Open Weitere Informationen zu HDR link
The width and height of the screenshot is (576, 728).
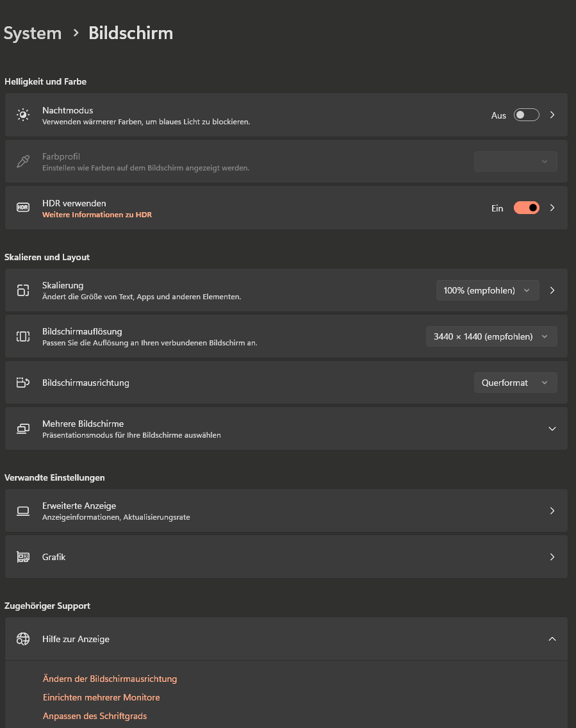tap(97, 215)
